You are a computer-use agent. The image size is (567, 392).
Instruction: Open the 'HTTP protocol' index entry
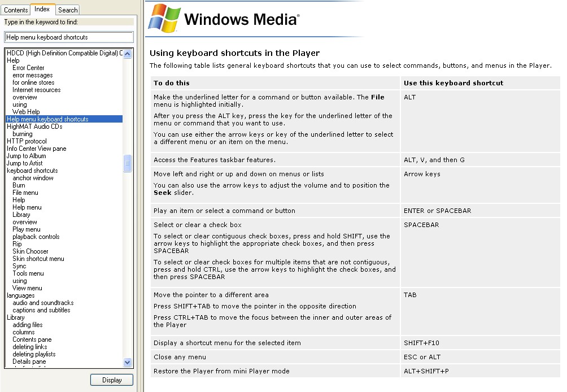pyautogui.click(x=27, y=141)
